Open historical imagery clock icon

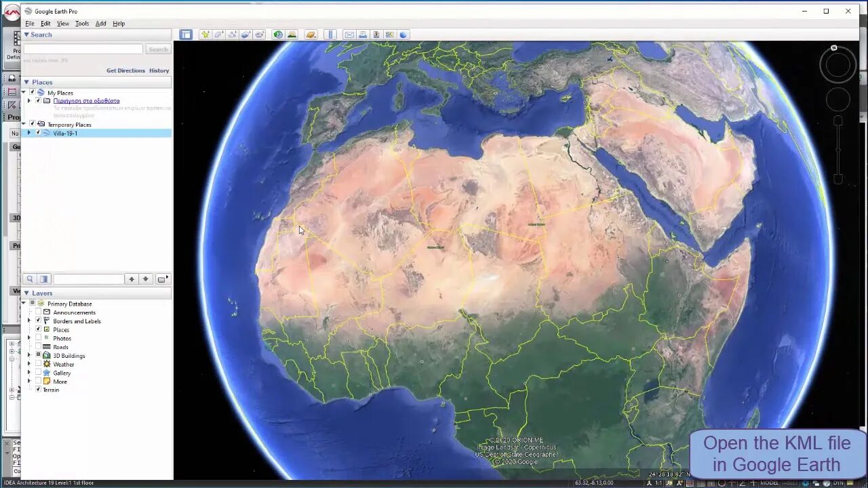click(278, 35)
